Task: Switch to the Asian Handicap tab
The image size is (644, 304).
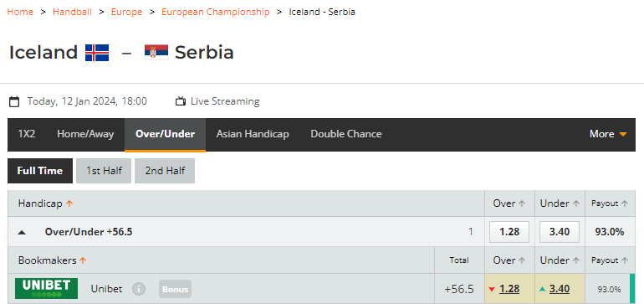Action: 253,134
